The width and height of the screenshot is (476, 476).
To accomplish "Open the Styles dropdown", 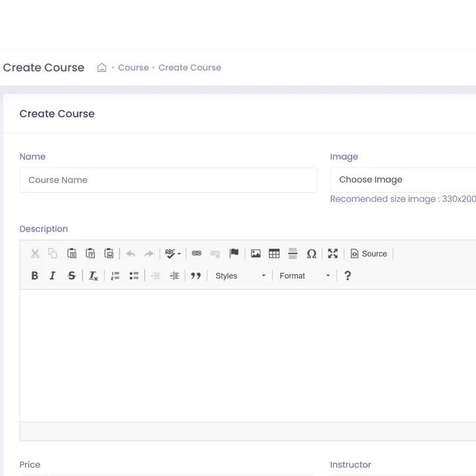I will pyautogui.click(x=240, y=276).
